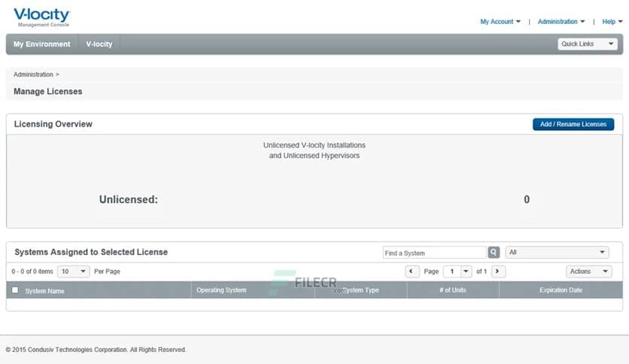Expand the Quick Links dropdown
This screenshot has height=364, width=629.
click(588, 44)
